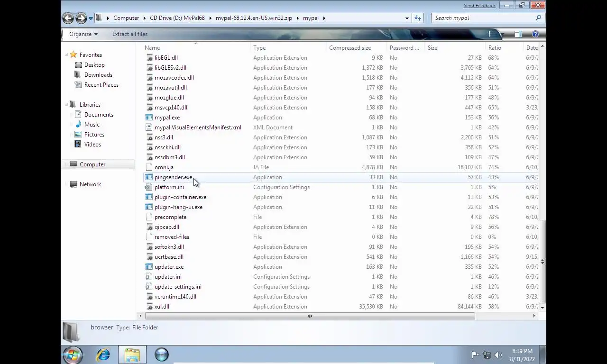This screenshot has height=364, width=607.
Task: Click the xul.dll file icon
Action: tap(149, 307)
